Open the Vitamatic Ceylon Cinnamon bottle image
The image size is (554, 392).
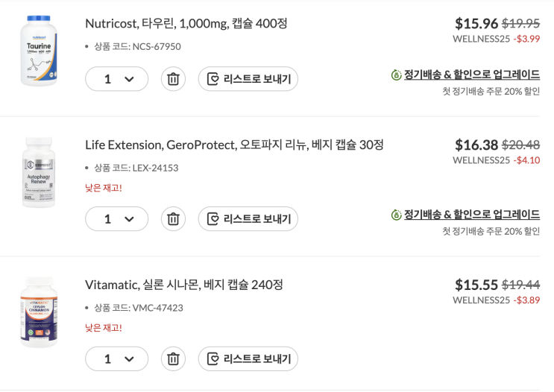coord(39,312)
